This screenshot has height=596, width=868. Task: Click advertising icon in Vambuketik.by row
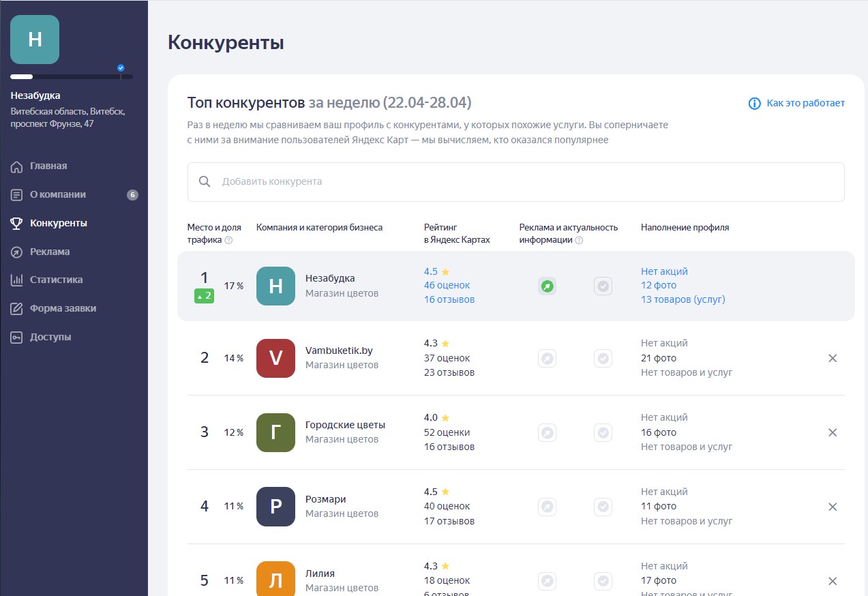tap(547, 358)
